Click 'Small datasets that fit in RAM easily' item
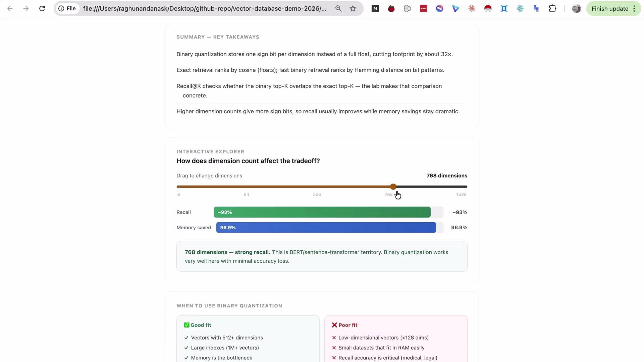Viewport: 644px width, 362px height. pos(381,348)
